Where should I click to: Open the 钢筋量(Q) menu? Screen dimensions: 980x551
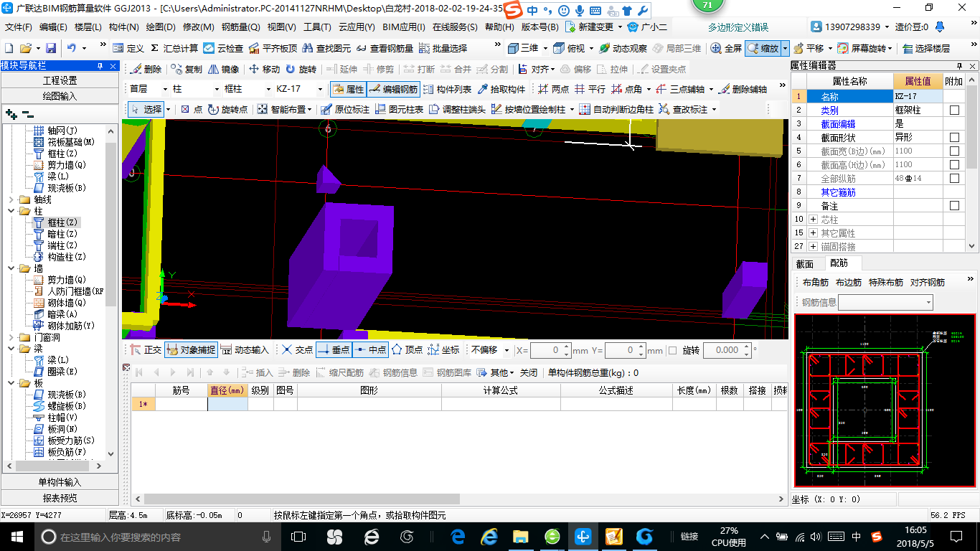click(240, 27)
